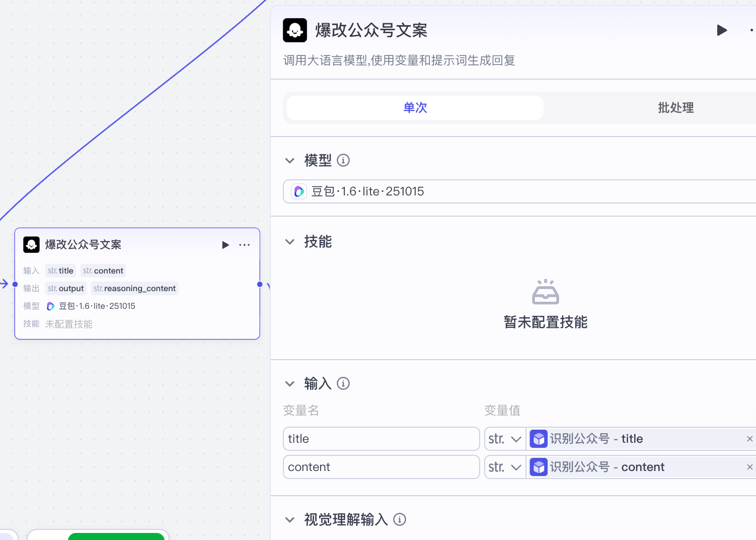
Task: Open str type dropdown for title variable
Action: point(505,439)
